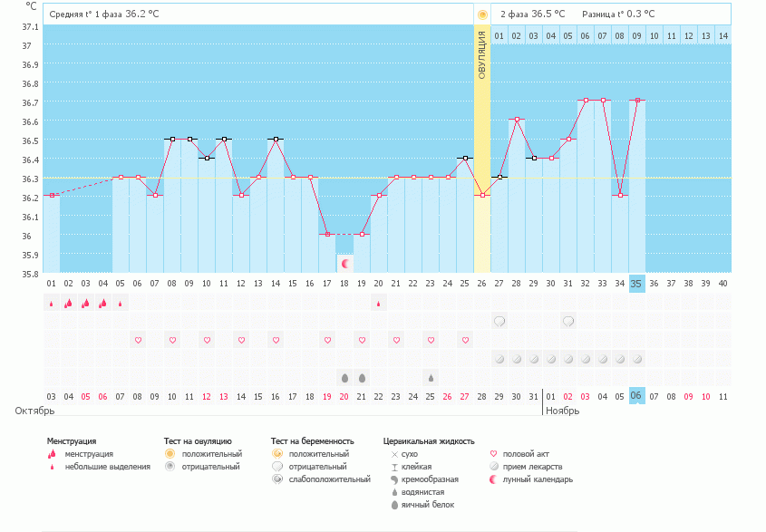Viewport: 766px width, 532px height.
Task: Click the small discharge drop on cycle day 20
Action: click(x=379, y=304)
